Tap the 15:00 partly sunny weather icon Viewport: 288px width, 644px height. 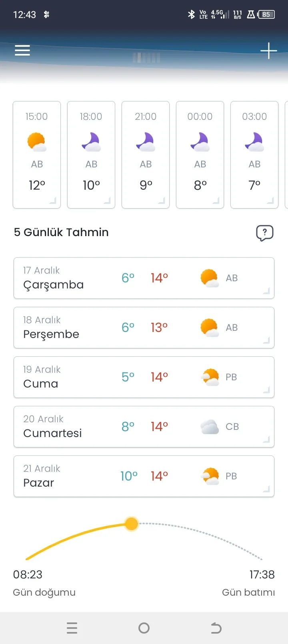click(37, 142)
